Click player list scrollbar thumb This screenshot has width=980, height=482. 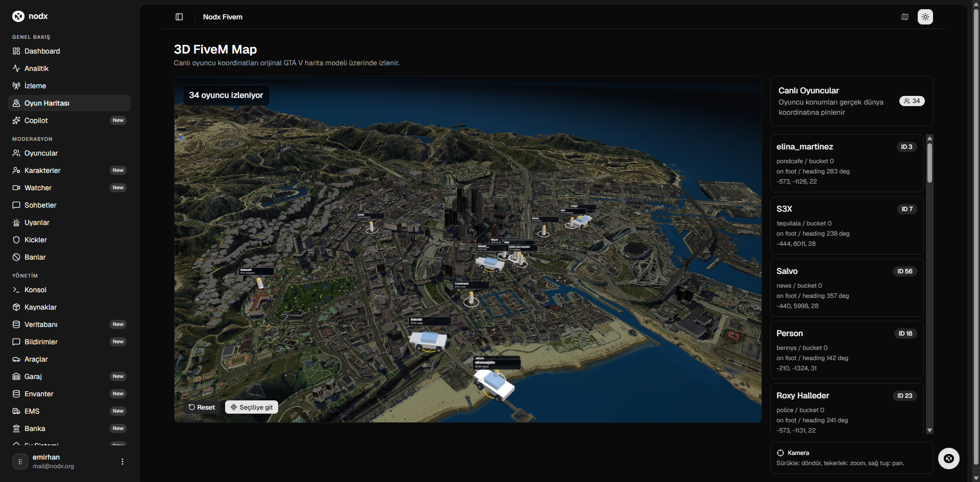[x=930, y=163]
